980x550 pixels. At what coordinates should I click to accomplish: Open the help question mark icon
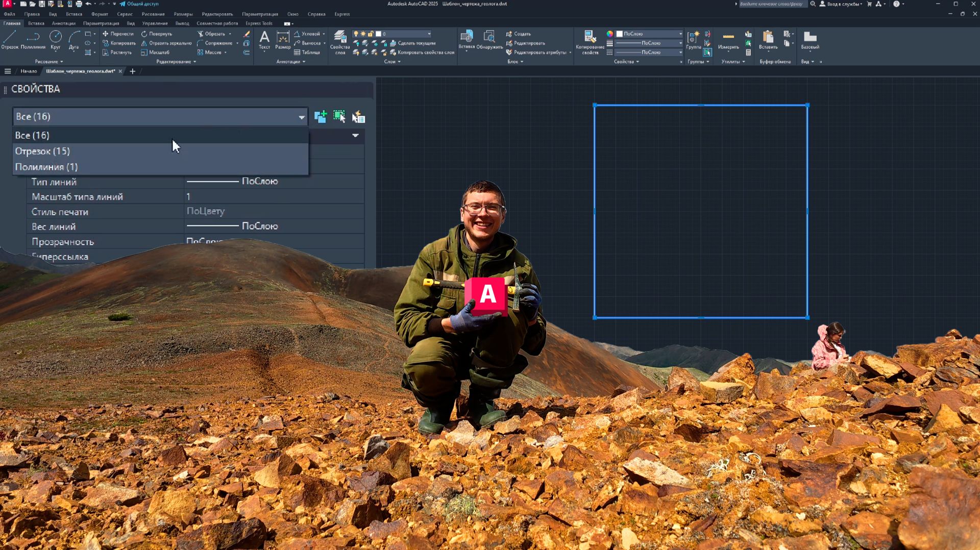tap(896, 4)
